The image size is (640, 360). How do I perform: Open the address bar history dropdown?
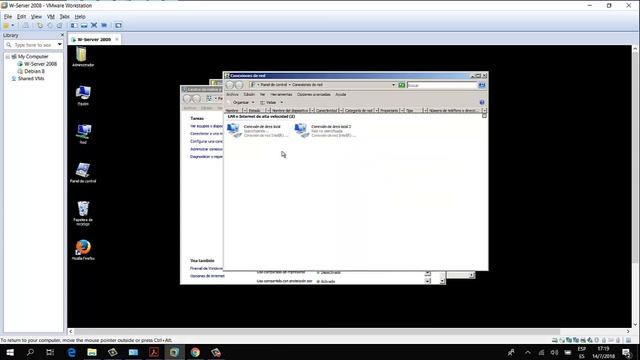point(393,85)
